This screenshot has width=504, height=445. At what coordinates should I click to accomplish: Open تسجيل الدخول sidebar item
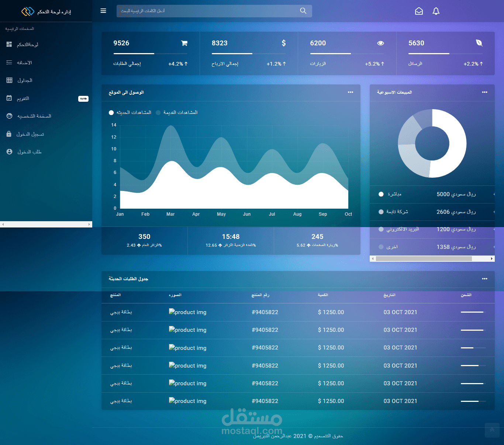46,134
